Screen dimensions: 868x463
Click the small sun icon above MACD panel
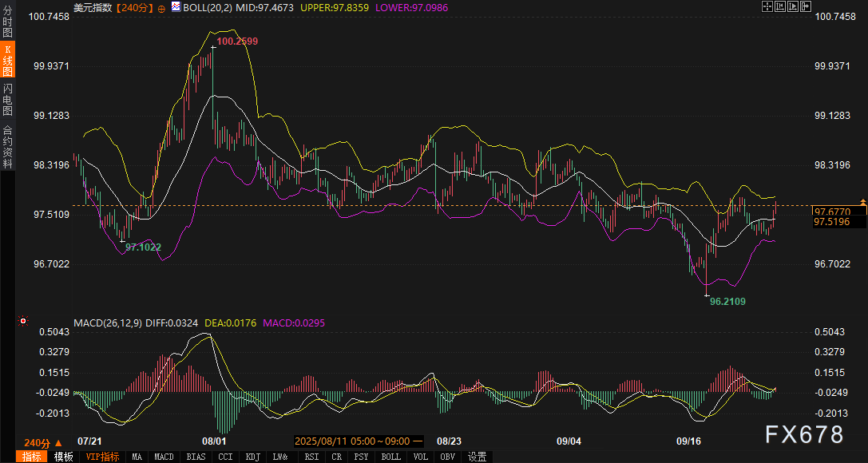click(24, 323)
